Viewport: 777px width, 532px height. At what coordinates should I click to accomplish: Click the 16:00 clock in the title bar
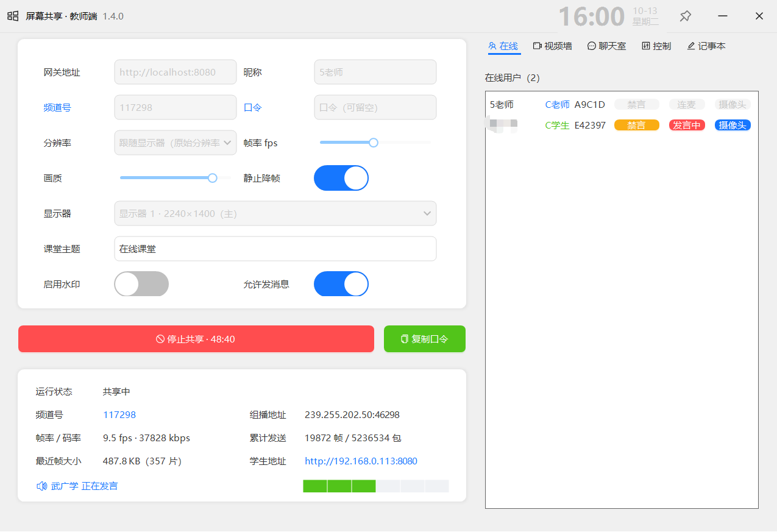592,17
